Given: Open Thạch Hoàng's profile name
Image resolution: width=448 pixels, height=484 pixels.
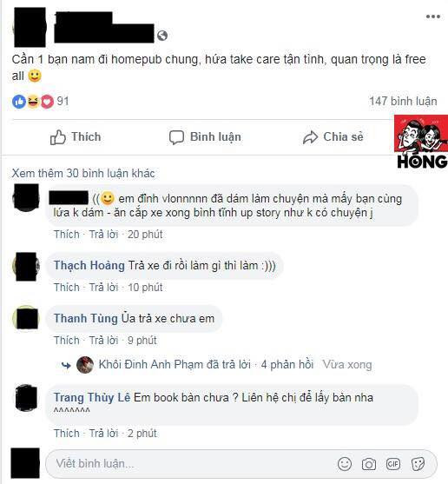Looking at the screenshot, I should (89, 265).
